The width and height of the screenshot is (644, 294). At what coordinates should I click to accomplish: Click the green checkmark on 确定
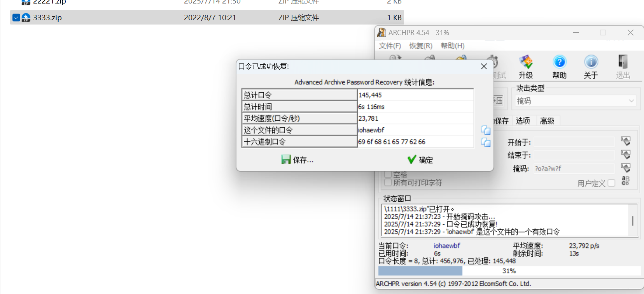pos(412,160)
